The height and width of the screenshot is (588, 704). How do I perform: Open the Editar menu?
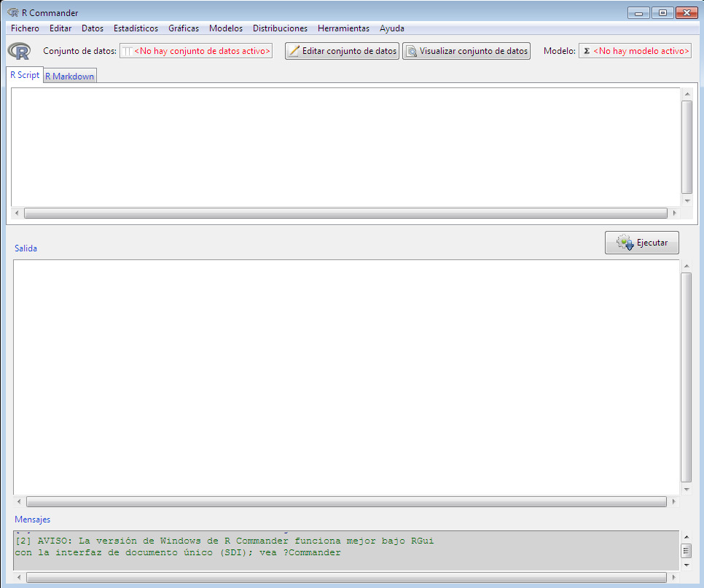[x=60, y=28]
